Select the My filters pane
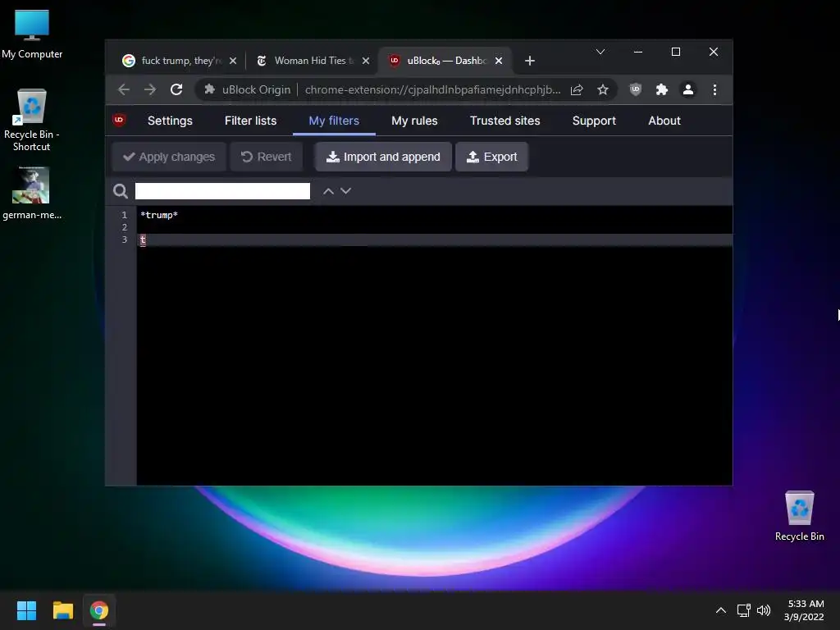 tap(334, 121)
